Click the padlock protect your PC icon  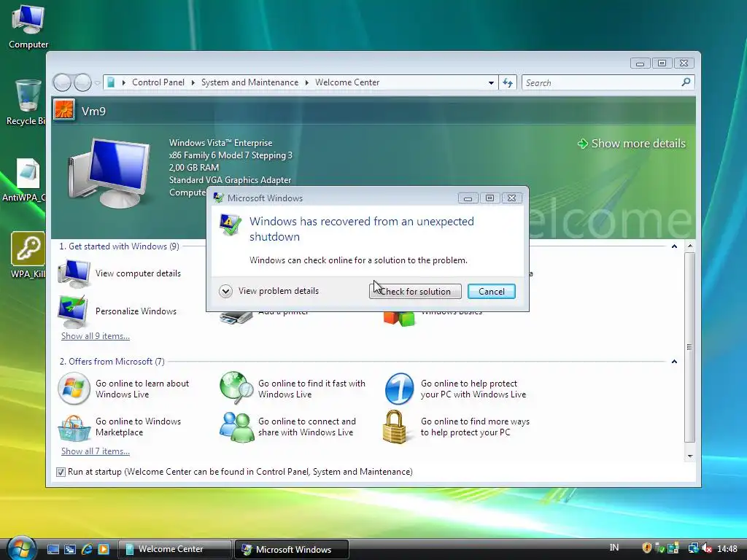395,427
